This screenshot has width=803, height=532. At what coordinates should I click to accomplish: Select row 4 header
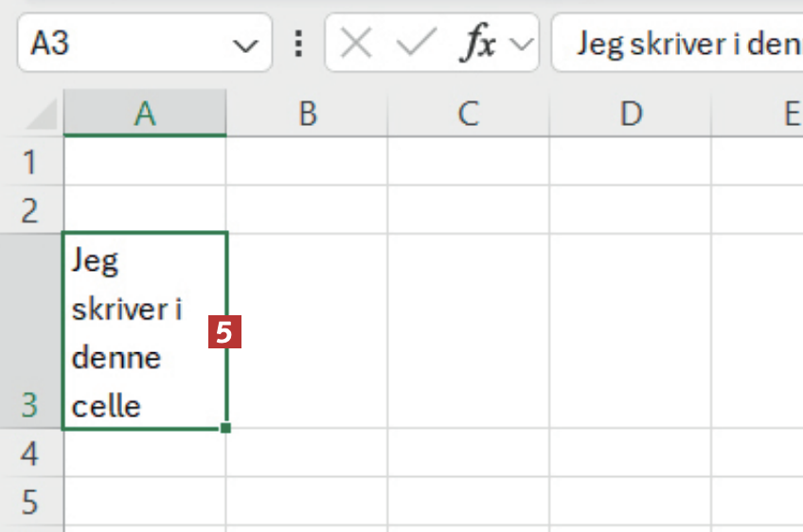pos(30,453)
